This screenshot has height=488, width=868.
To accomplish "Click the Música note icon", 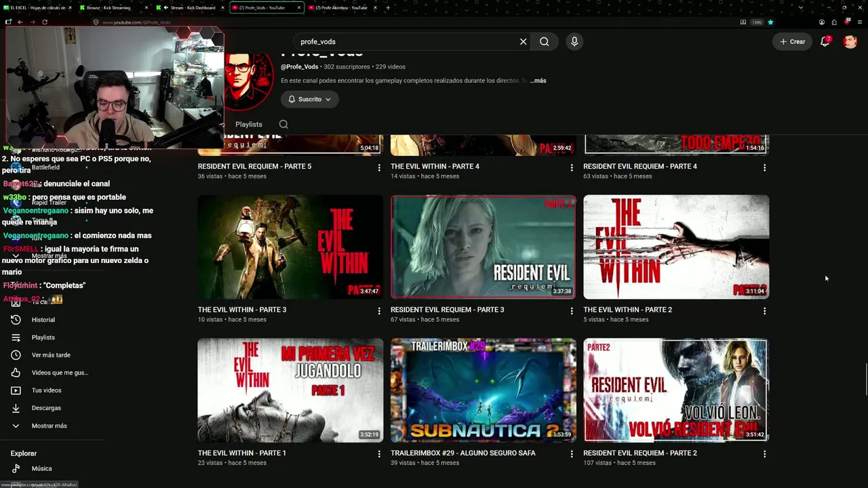I will pyautogui.click(x=16, y=468).
